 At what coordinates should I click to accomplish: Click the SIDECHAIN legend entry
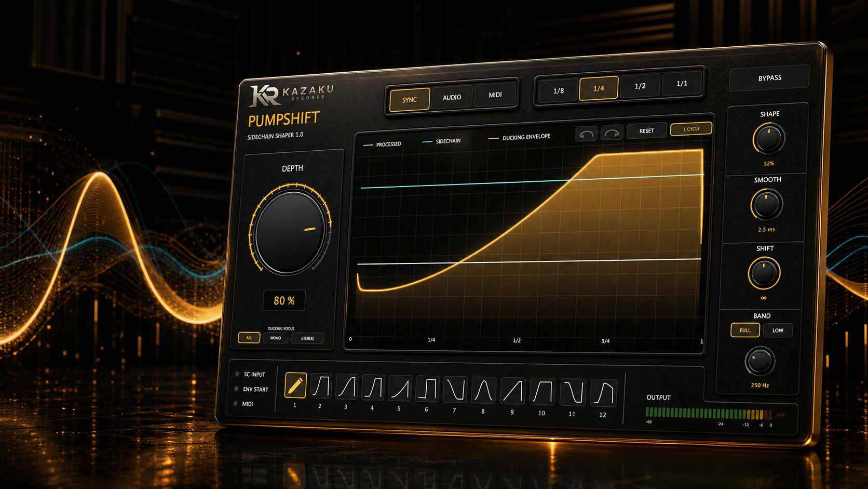pos(442,141)
